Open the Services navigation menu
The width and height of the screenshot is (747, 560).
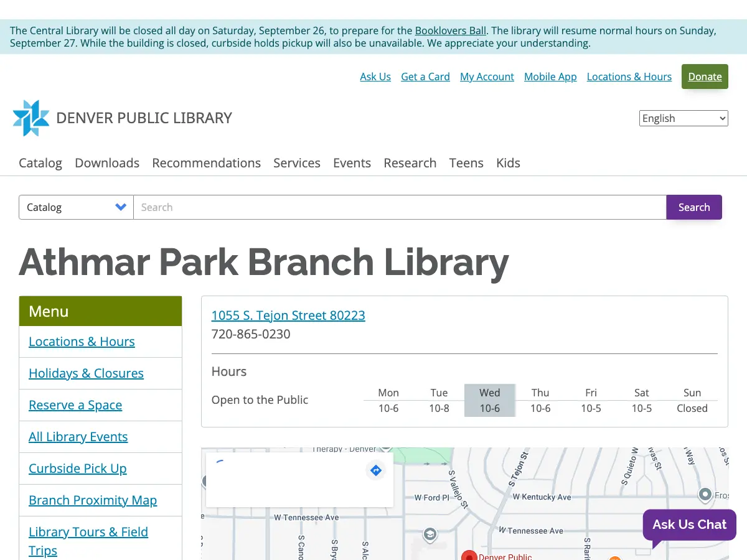(x=297, y=163)
